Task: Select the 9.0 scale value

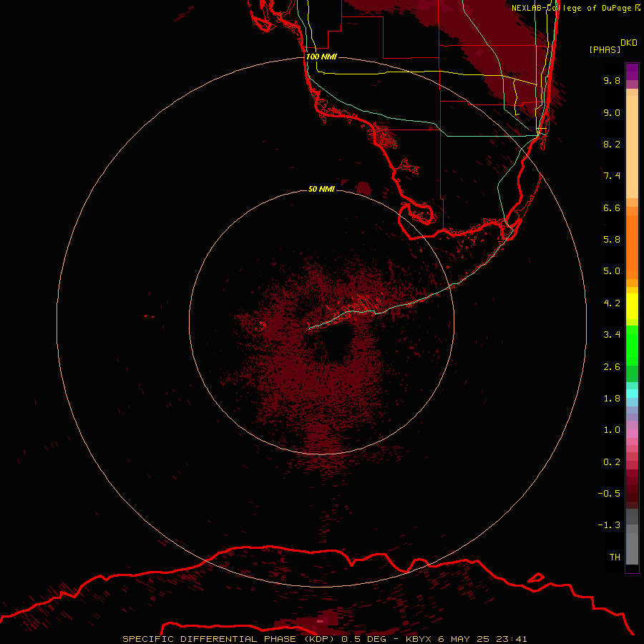Action: tap(612, 112)
